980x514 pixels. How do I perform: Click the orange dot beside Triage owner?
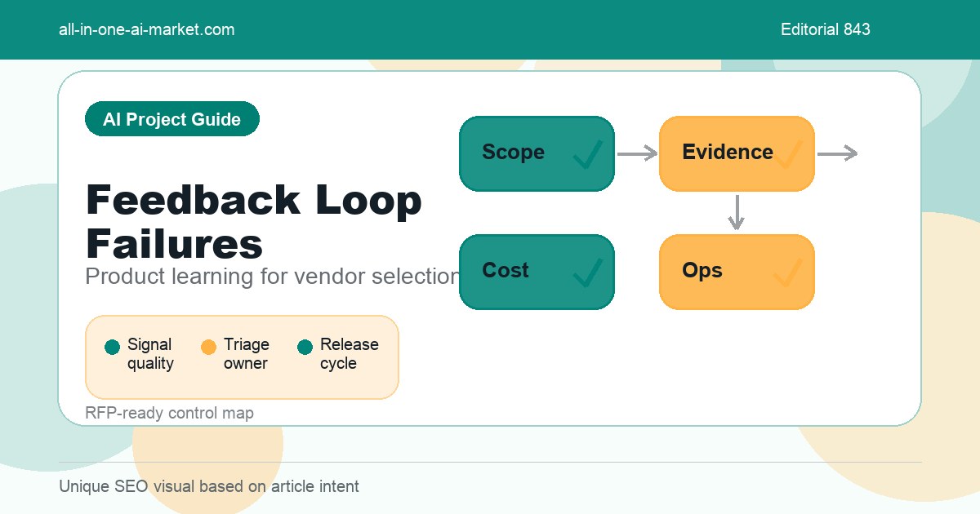point(208,348)
